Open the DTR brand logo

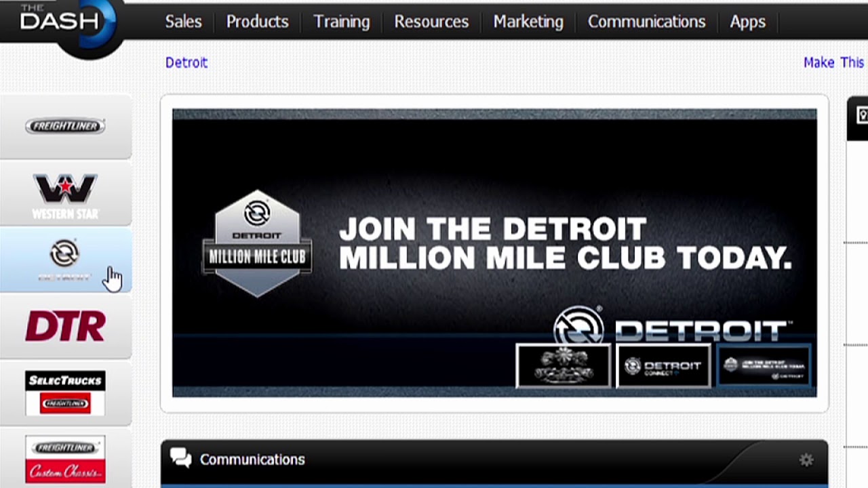pos(65,326)
